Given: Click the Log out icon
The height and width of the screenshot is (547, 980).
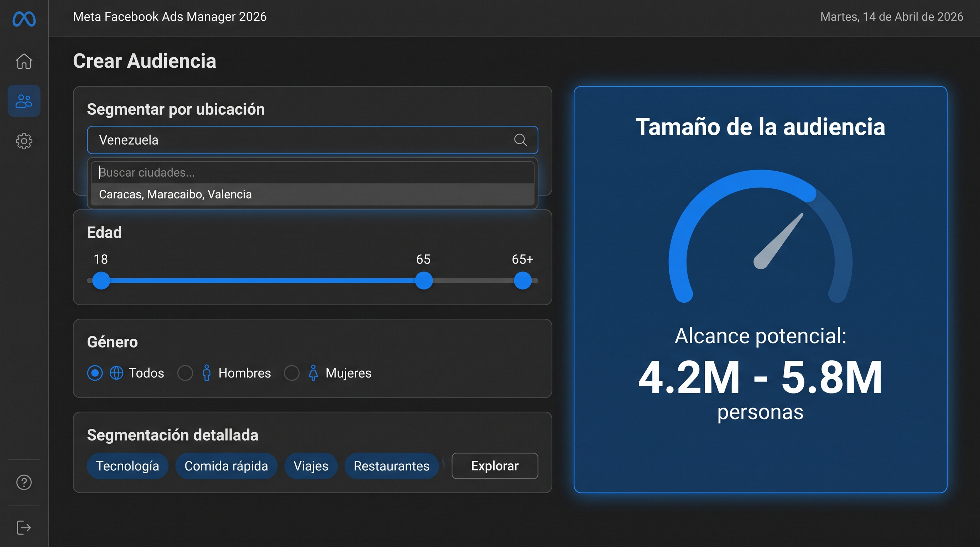Looking at the screenshot, I should [24, 528].
